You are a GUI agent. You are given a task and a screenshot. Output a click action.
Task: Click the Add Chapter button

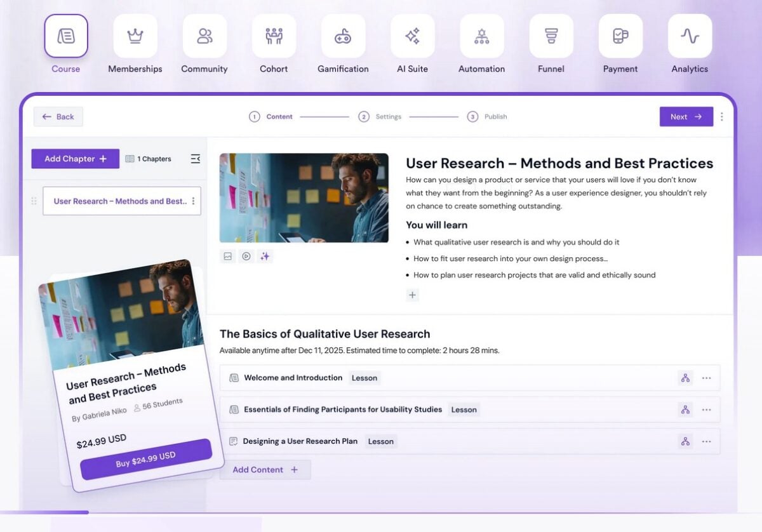(x=75, y=158)
